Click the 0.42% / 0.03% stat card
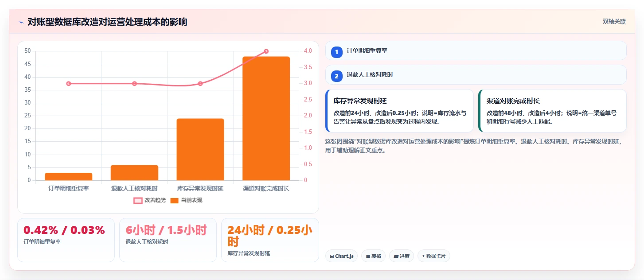The width and height of the screenshot is (644, 280). pyautogui.click(x=66, y=240)
